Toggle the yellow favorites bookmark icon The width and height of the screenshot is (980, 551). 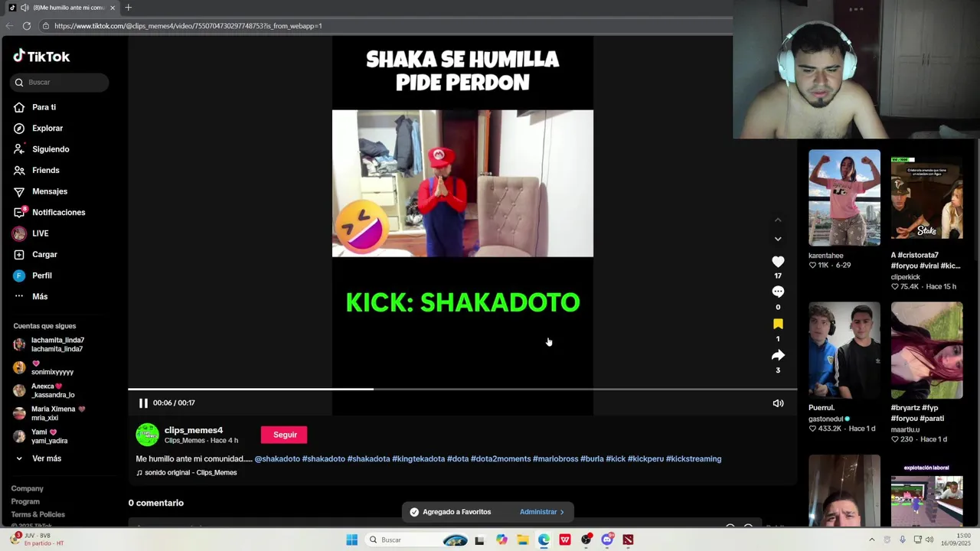[x=778, y=324]
